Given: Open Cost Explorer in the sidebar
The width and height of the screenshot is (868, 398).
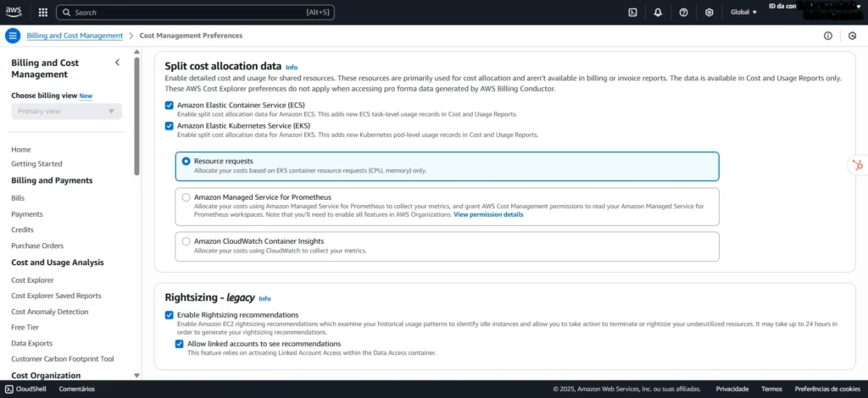Looking at the screenshot, I should tap(32, 279).
